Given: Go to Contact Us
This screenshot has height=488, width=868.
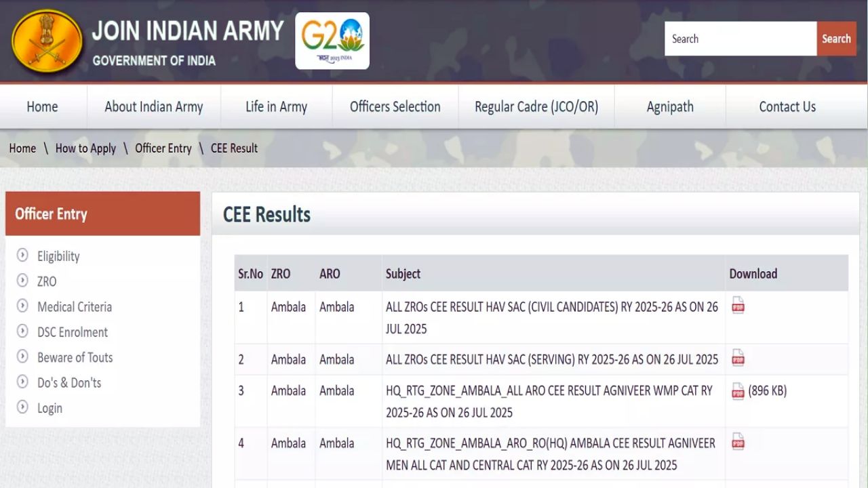Looking at the screenshot, I should pos(787,106).
